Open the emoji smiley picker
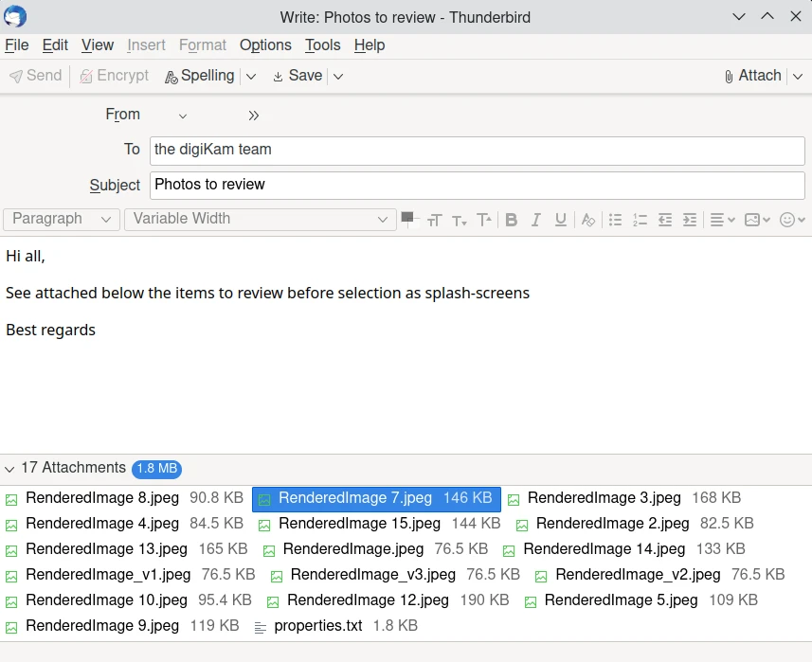The width and height of the screenshot is (812, 662). coord(792,220)
